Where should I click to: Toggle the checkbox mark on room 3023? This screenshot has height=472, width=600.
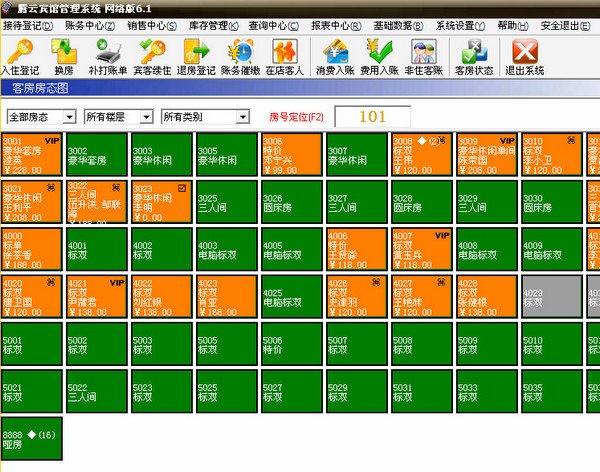point(182,188)
